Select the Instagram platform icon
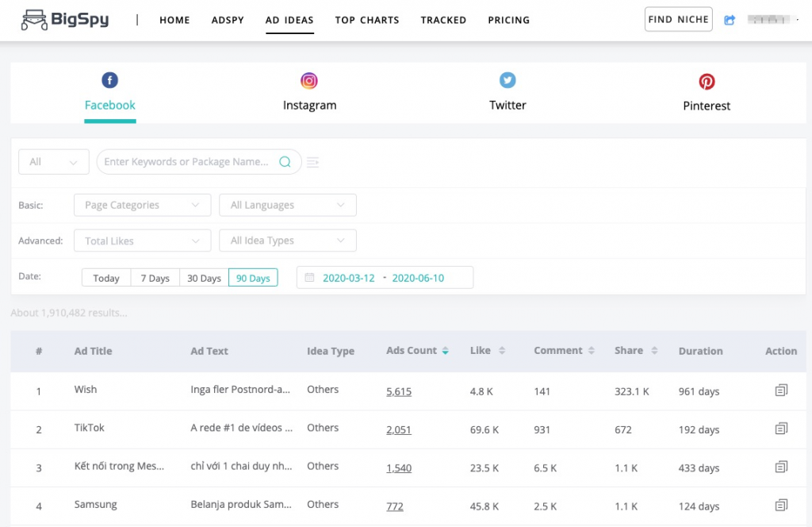The height and width of the screenshot is (527, 812). point(309,81)
